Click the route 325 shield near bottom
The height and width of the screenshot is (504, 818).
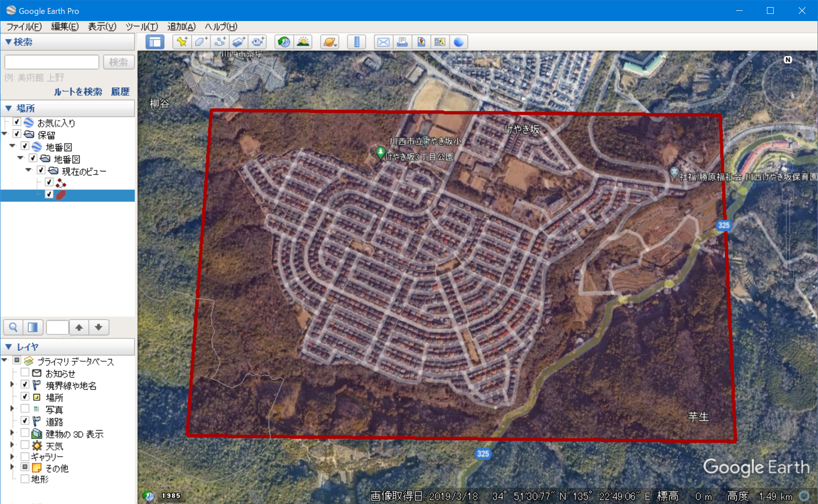pos(483,453)
